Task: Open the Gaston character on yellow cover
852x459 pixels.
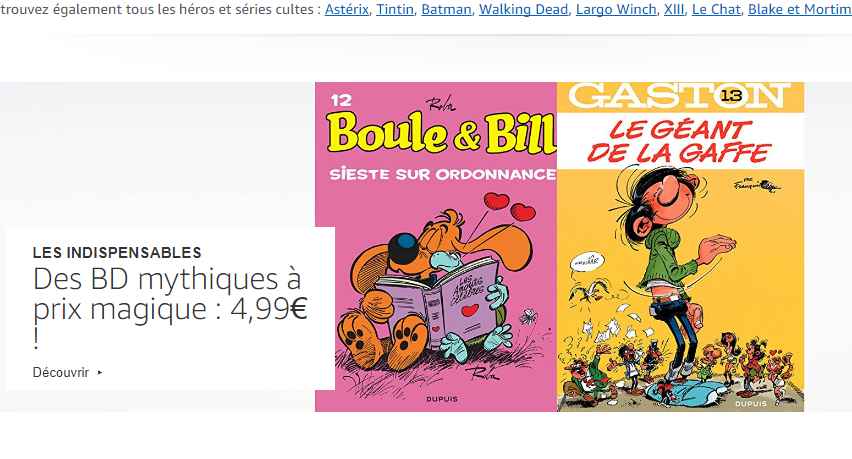Action: tap(680, 247)
